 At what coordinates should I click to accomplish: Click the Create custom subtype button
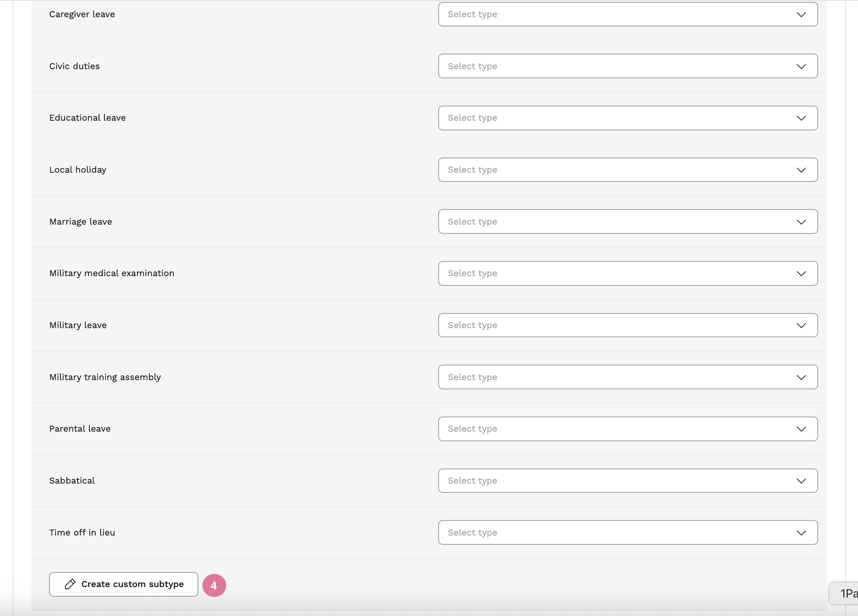pos(123,584)
